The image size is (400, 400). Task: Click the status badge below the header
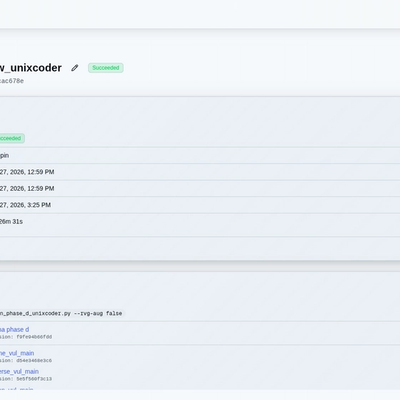pos(12,138)
